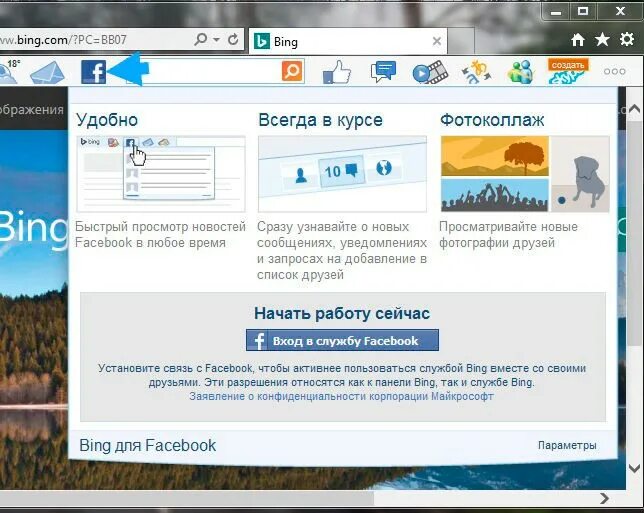Switch to the Bing tab
Screen dimensions: 644x513
347,41
